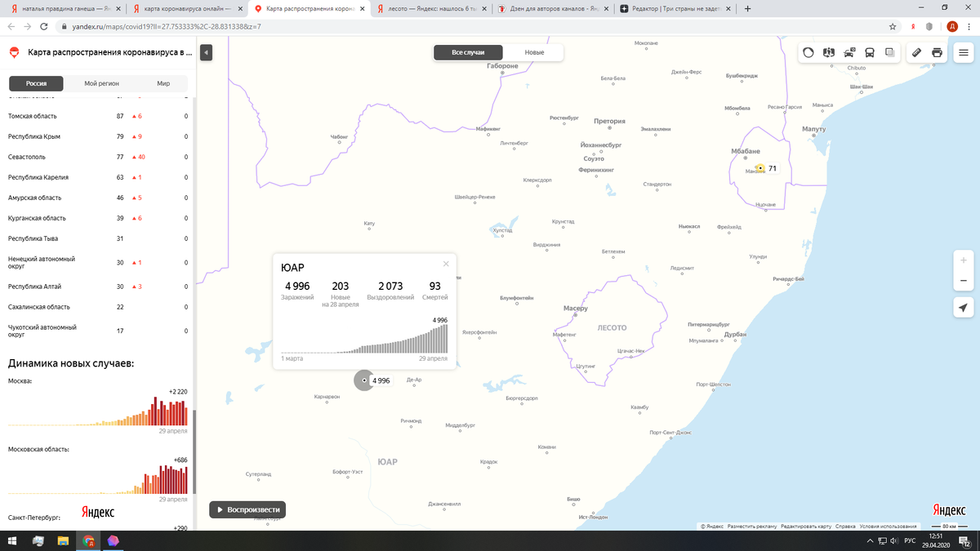Viewport: 980px width, 551px height.
Task: Select the Республика Алтай row
Action: click(98, 287)
